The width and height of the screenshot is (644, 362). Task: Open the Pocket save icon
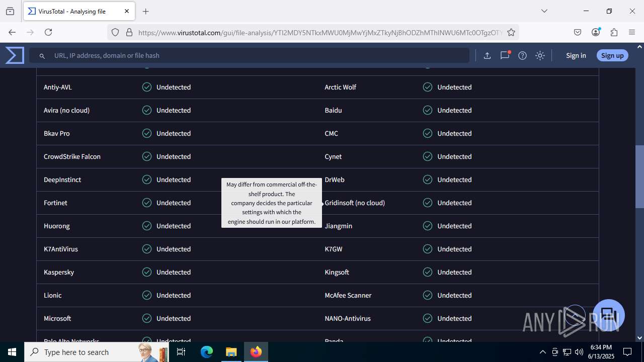(x=578, y=32)
